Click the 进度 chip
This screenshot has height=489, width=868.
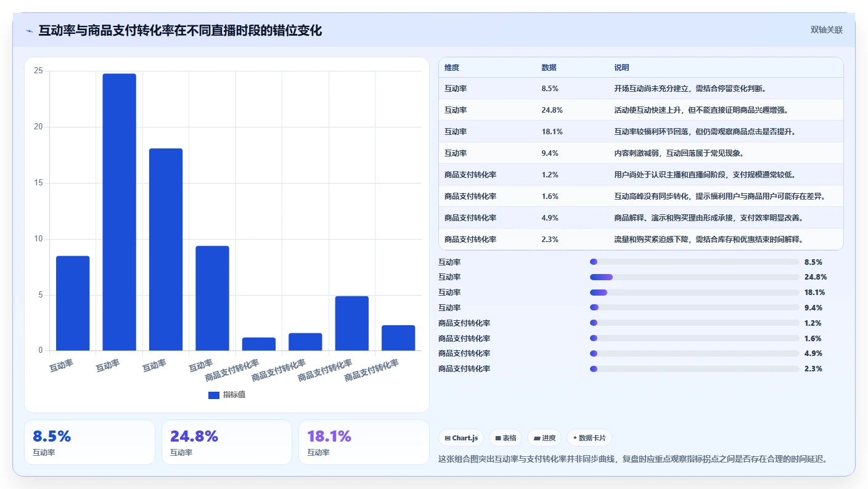pos(544,438)
